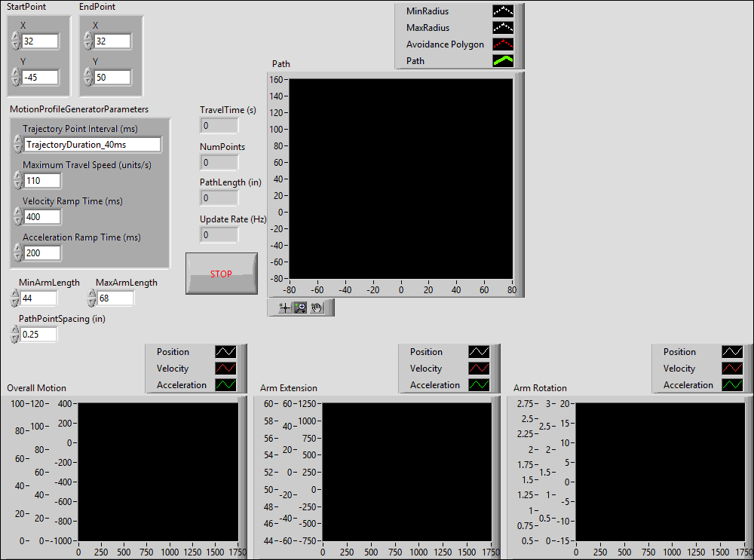Click the MaxRadius plot legend icon
754x560 pixels.
(502, 28)
